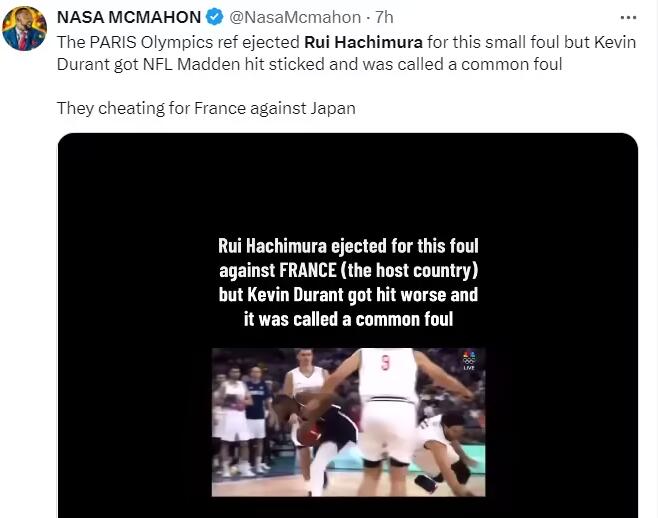The height and width of the screenshot is (518, 658).
Task: Click the NBC Olympics LIVE logo in video
Action: [469, 361]
